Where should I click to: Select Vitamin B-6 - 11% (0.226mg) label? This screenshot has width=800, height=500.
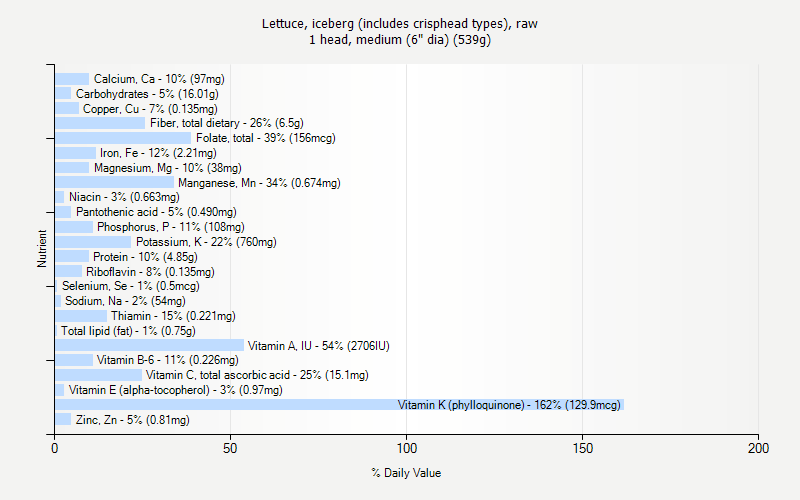(168, 360)
